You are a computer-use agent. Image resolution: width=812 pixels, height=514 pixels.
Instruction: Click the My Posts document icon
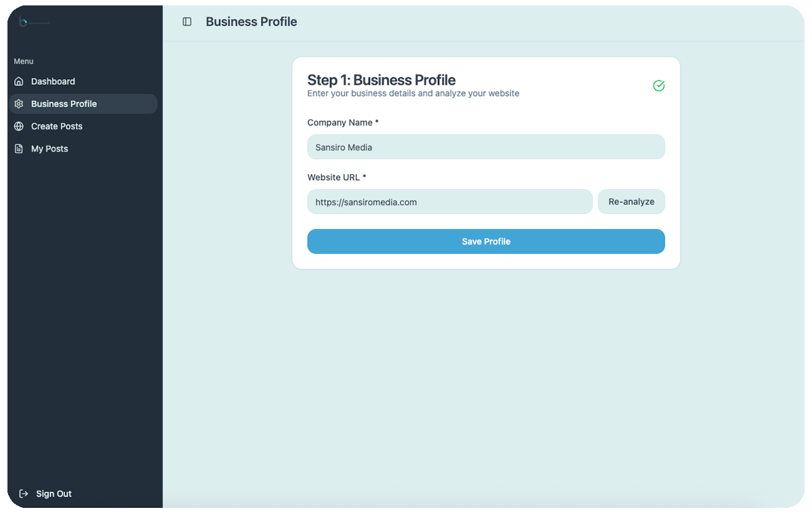(19, 148)
